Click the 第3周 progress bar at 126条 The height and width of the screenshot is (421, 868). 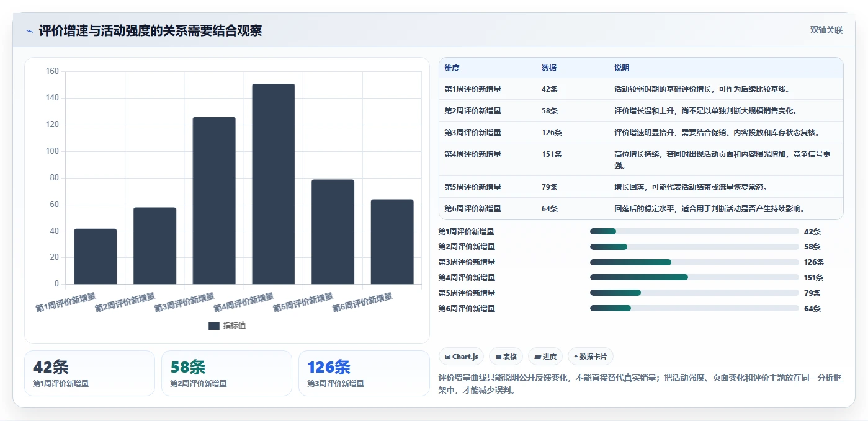[x=694, y=262]
